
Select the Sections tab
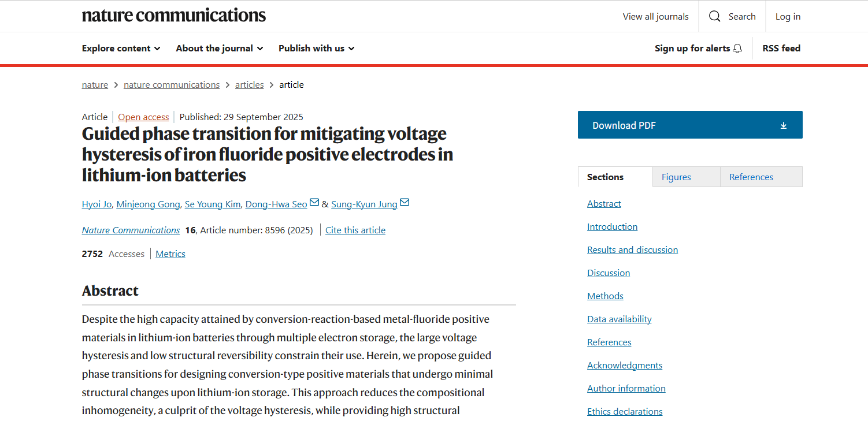point(605,177)
